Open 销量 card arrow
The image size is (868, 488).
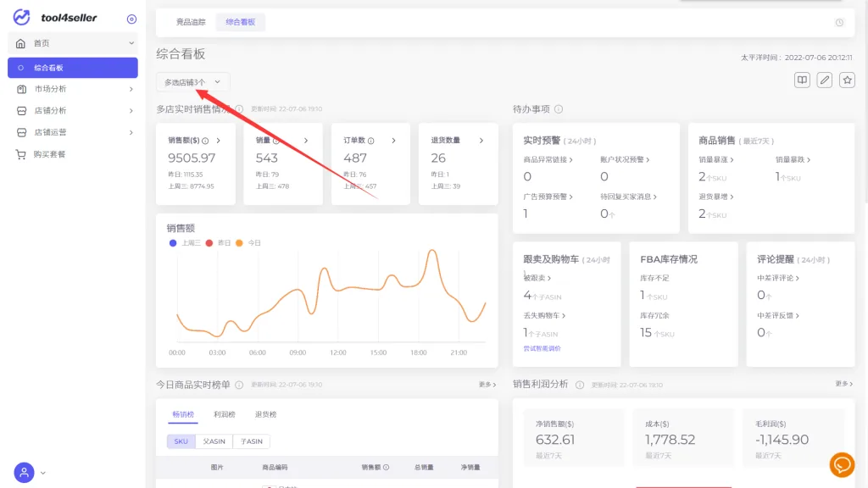coord(305,141)
